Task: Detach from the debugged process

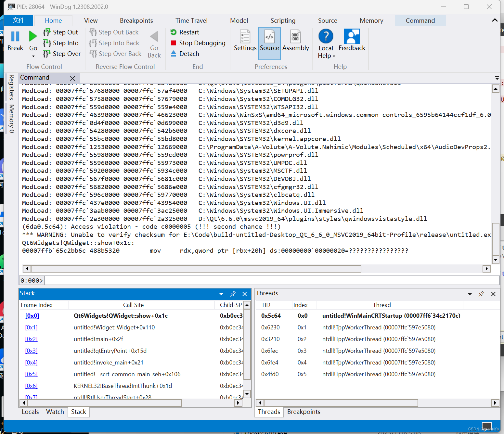Action: [185, 54]
